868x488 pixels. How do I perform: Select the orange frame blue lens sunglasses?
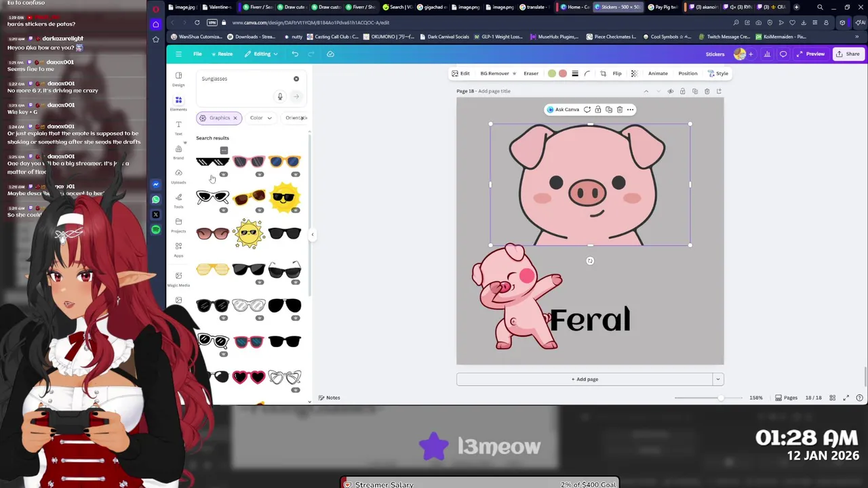tap(284, 161)
